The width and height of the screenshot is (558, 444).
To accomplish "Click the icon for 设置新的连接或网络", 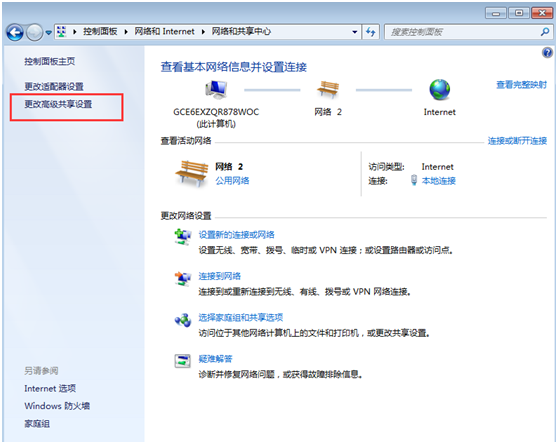I will coord(183,236).
